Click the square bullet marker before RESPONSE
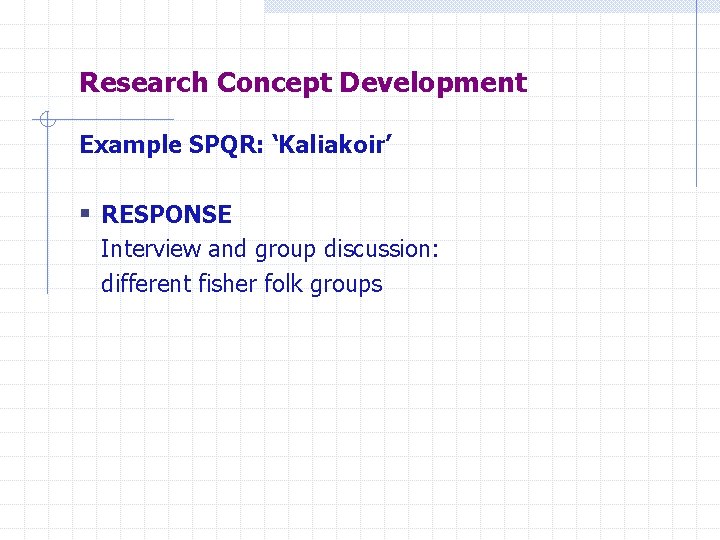This screenshot has width=720, height=540. [x=85, y=213]
